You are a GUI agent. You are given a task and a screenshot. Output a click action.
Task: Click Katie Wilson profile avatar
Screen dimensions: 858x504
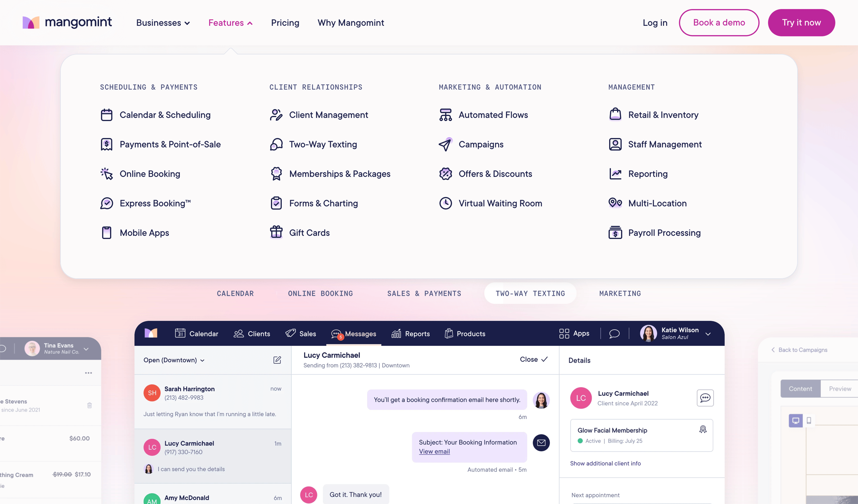648,334
